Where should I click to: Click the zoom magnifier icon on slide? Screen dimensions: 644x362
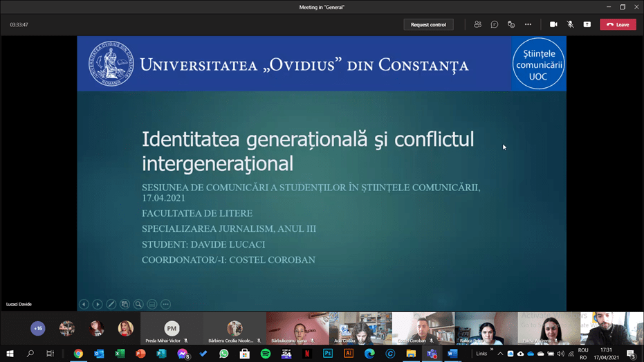coord(138,304)
